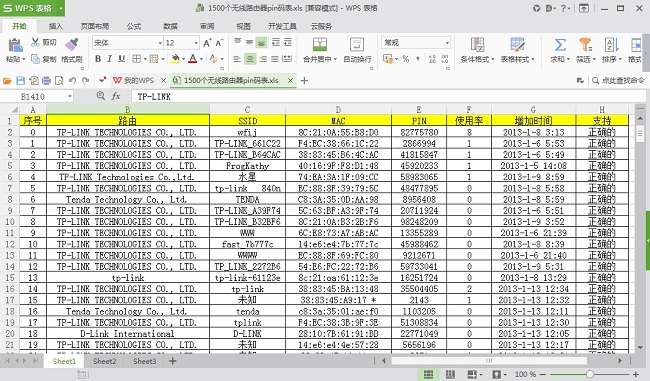650x381 pixels.
Task: Click the Merge and Center icon
Action: (x=320, y=45)
